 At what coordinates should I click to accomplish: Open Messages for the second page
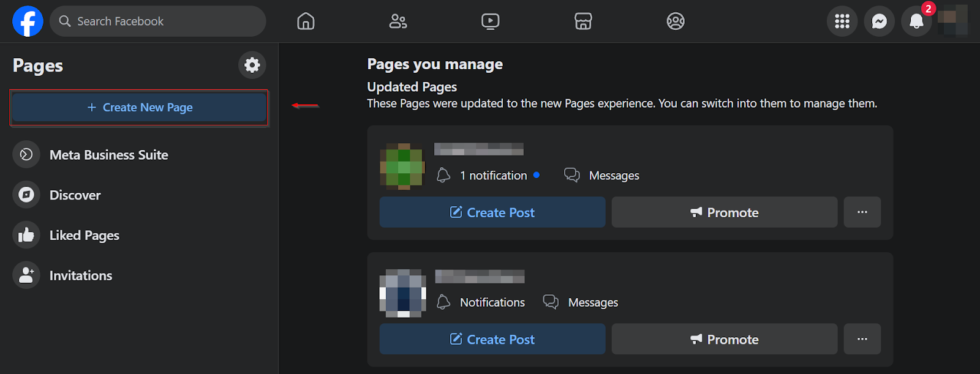(x=593, y=302)
